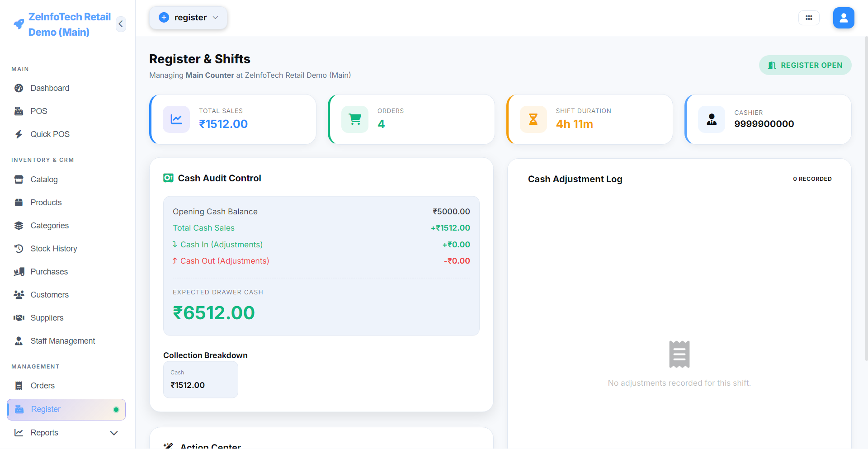Click cashier number 9999900000
The width and height of the screenshot is (868, 449).
764,124
